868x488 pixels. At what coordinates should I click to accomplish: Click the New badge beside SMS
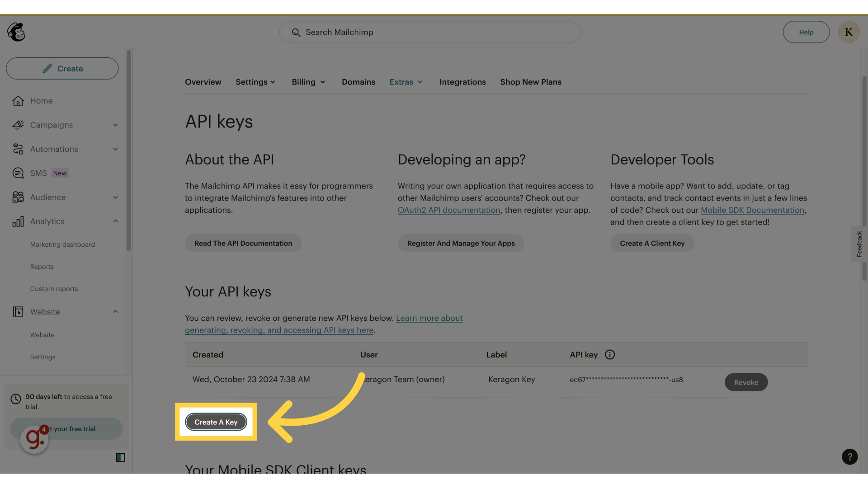pos(60,173)
